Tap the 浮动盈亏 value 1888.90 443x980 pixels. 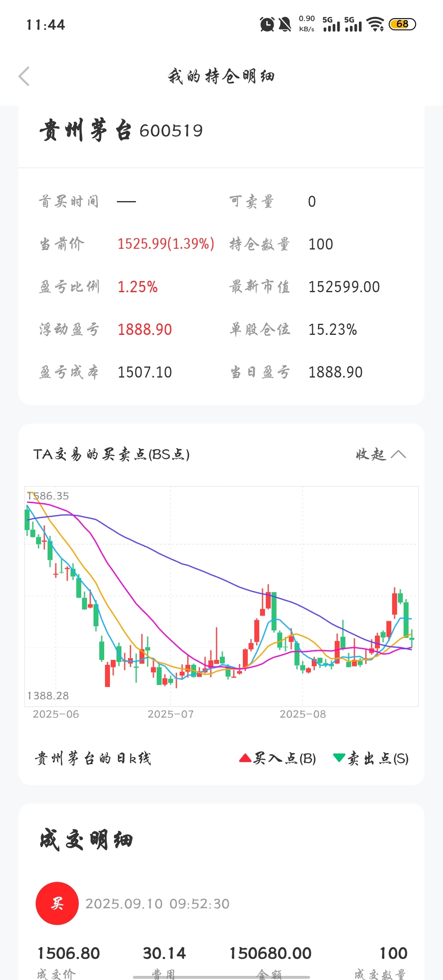point(144,330)
